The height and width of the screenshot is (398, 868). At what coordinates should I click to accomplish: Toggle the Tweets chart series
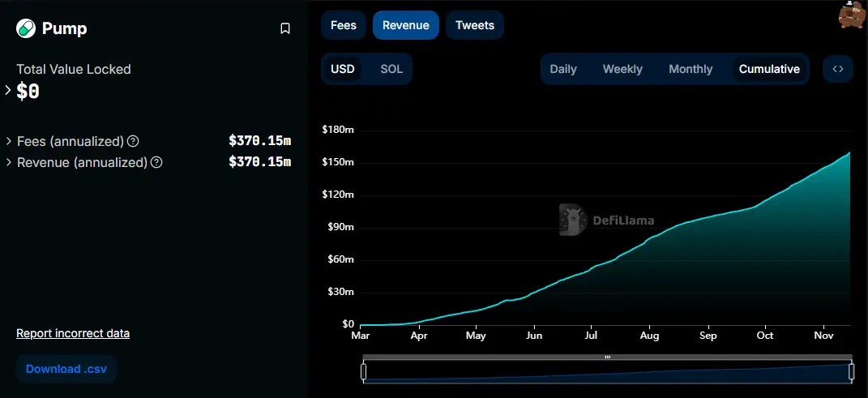(x=474, y=25)
